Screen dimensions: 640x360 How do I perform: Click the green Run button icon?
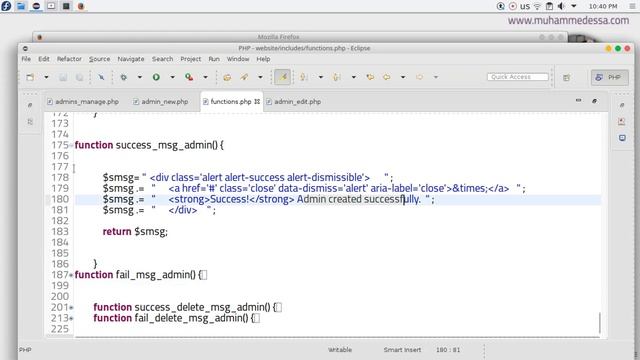click(x=156, y=77)
